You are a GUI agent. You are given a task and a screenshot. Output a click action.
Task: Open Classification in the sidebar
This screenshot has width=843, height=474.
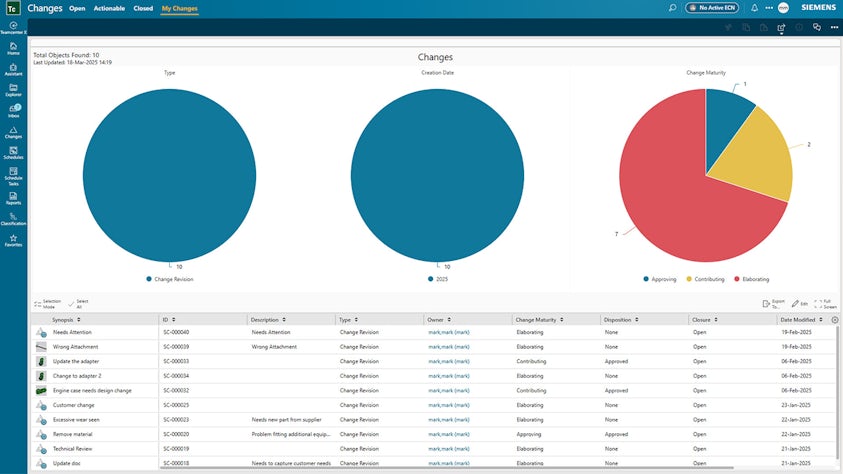[13, 219]
